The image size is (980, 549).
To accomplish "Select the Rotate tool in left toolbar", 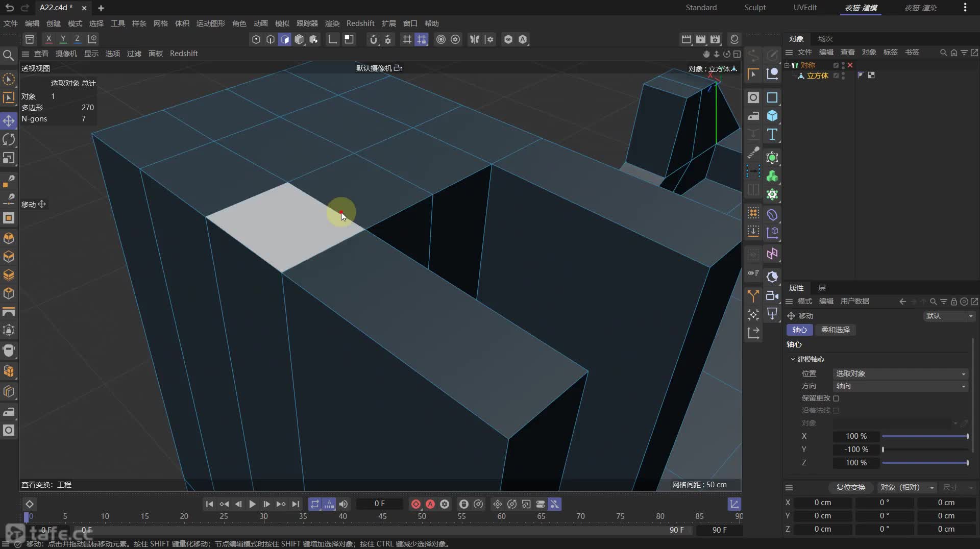I will point(9,139).
